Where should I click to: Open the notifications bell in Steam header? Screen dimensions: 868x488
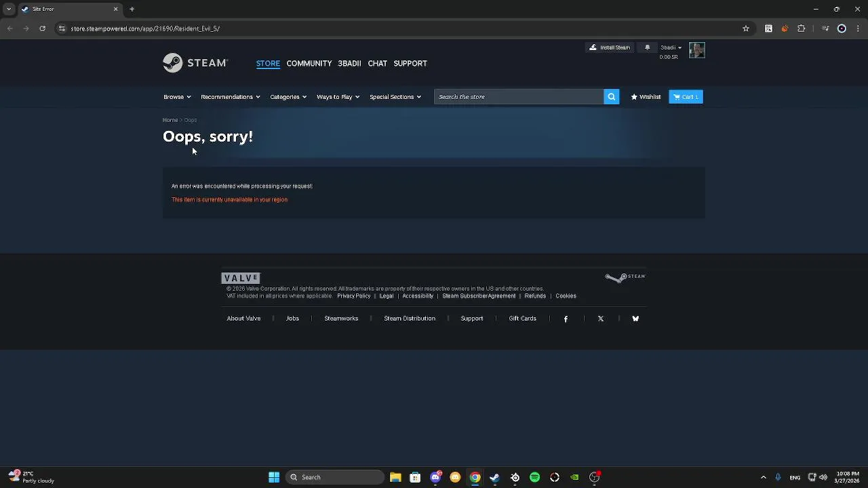click(647, 47)
